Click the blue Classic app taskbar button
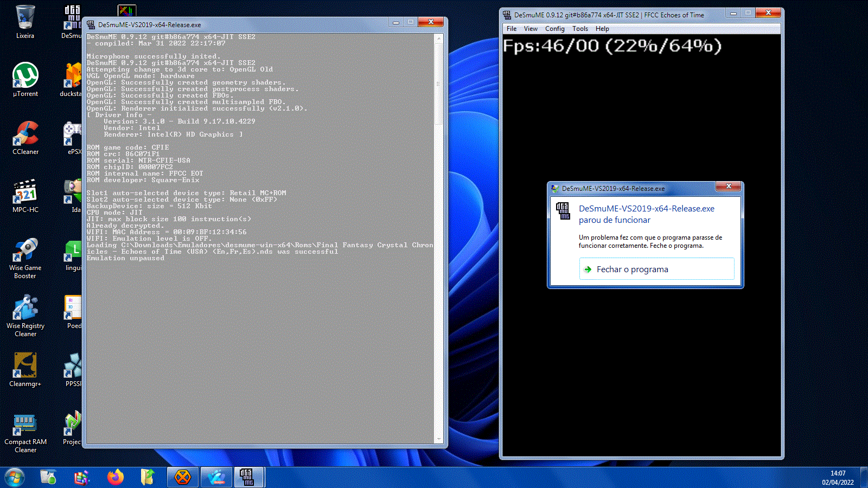868x488 pixels. (x=216, y=477)
